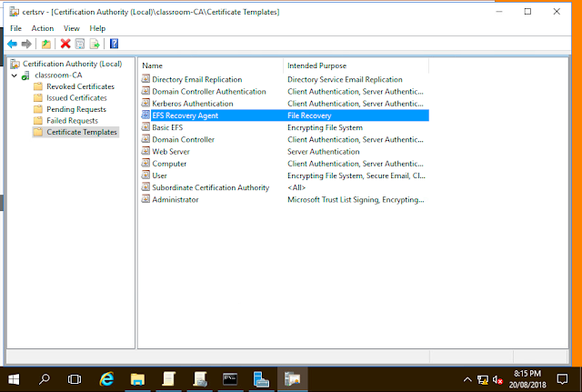Click the Domain Controller Authentication template icon

pos(145,91)
